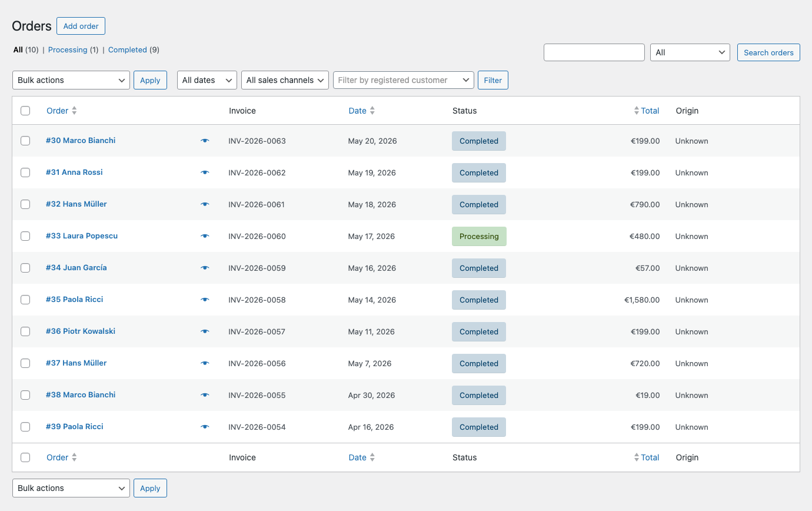Image resolution: width=812 pixels, height=511 pixels.
Task: Check the box for order #30 Marco Bianchi
Action: click(25, 141)
